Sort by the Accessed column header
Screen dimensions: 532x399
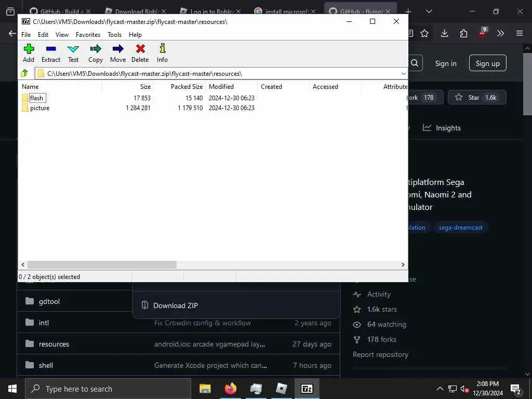pos(335,87)
